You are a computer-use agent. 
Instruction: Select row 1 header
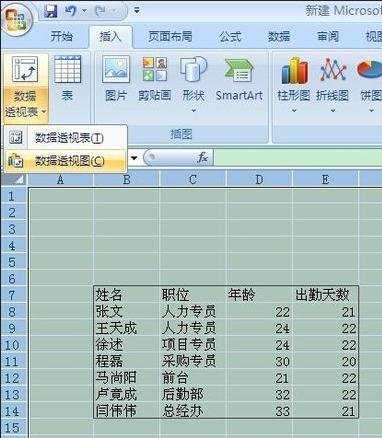[x=13, y=196]
